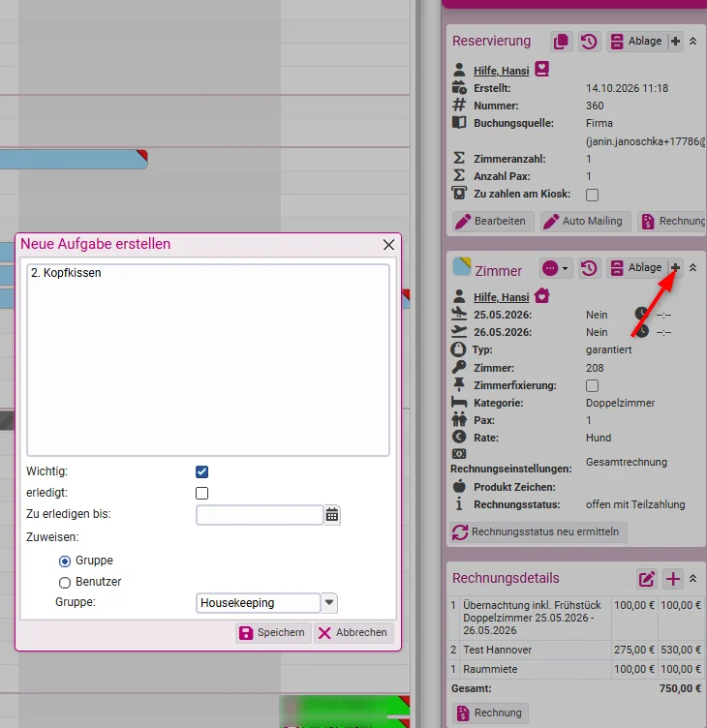Toggle Zimmerfixierung checkbox
Screen dimensions: 707x728
point(592,386)
